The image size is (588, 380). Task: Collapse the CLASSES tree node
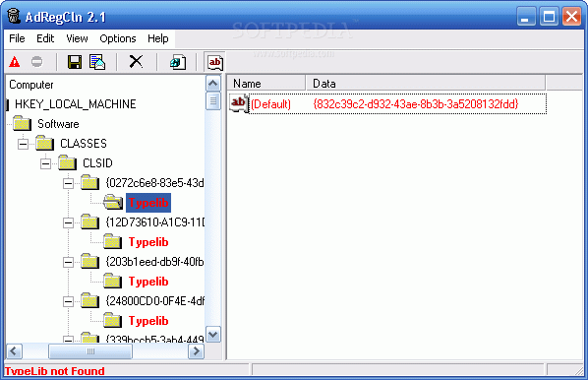click(x=23, y=144)
